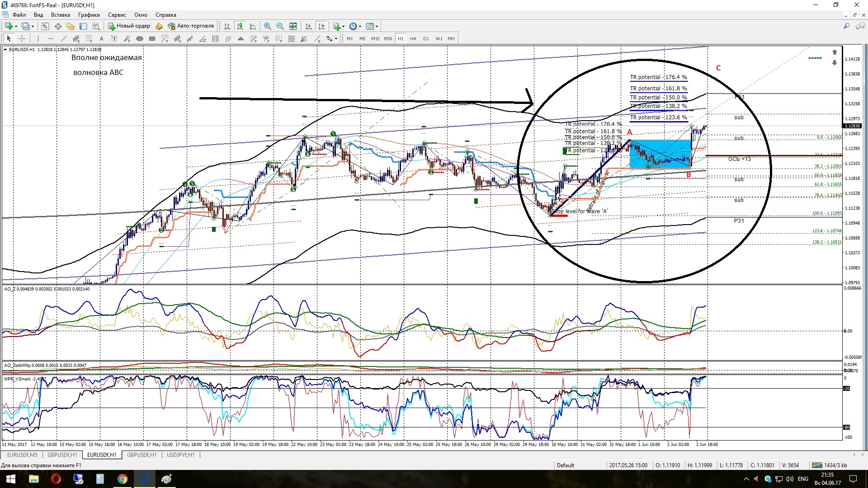Switch chart to line chart mode
This screenshot has height=488, width=868.
coord(253,26)
